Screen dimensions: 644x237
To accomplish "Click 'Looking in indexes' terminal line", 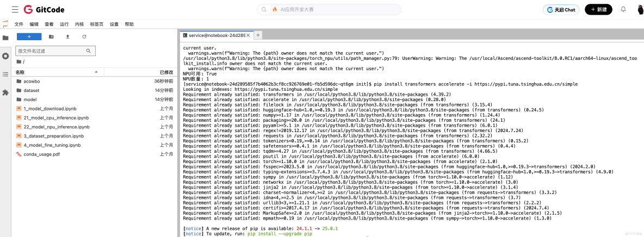I will click(x=261, y=89).
